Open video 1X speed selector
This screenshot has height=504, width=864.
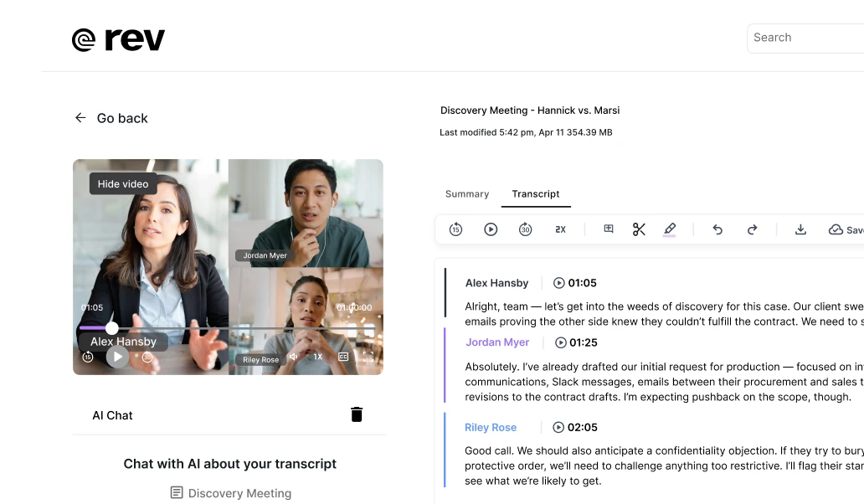(x=318, y=357)
